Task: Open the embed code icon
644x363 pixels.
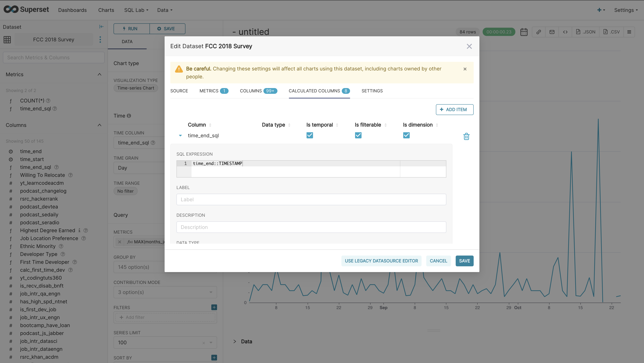Action: 565,32
